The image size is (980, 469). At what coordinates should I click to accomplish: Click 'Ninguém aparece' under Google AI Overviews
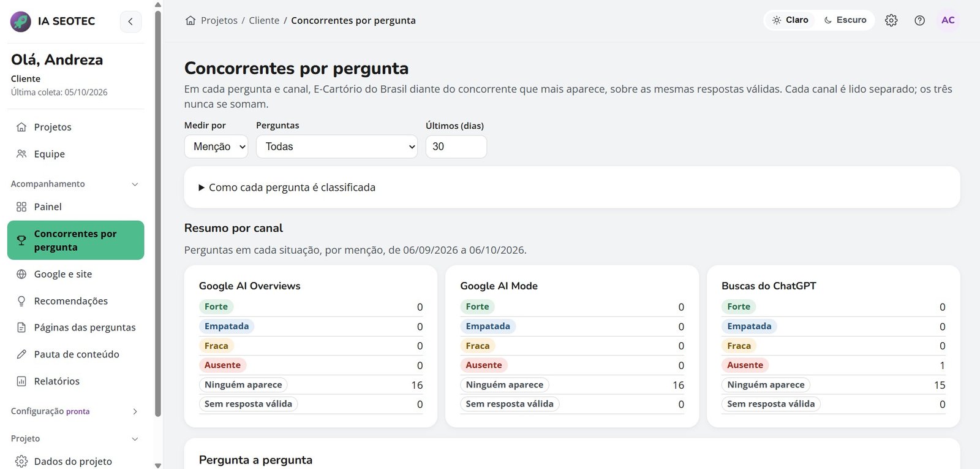pos(243,384)
